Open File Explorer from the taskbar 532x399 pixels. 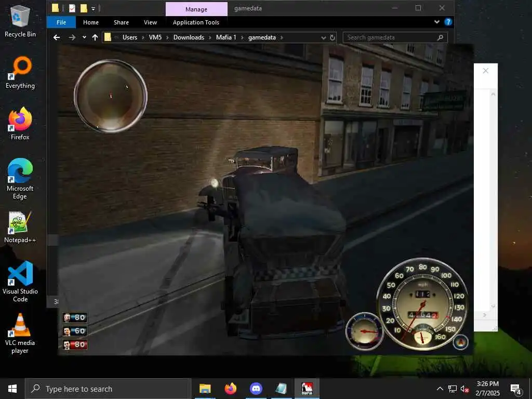tap(205, 389)
